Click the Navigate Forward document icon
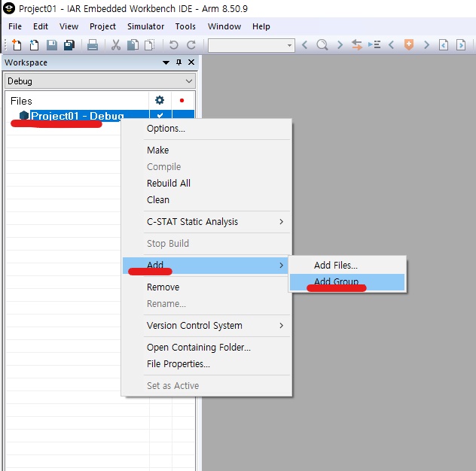 tap(461, 45)
